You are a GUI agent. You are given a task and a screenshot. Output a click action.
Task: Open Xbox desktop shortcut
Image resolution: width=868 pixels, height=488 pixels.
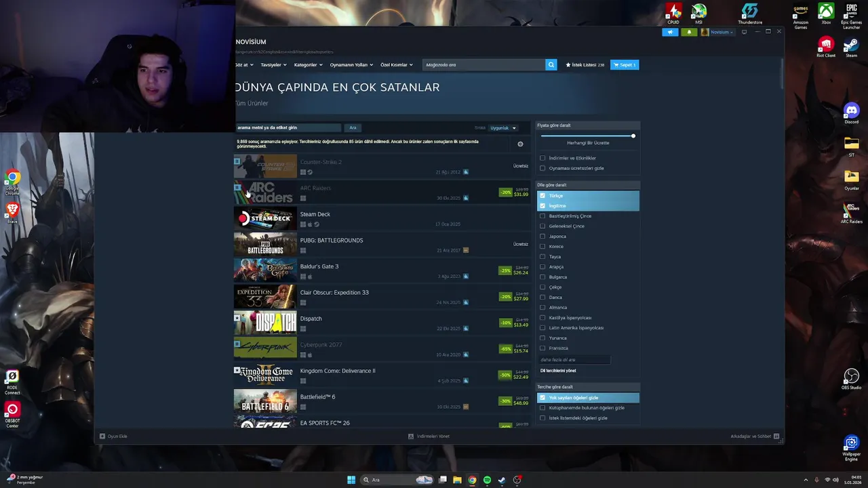point(826,14)
